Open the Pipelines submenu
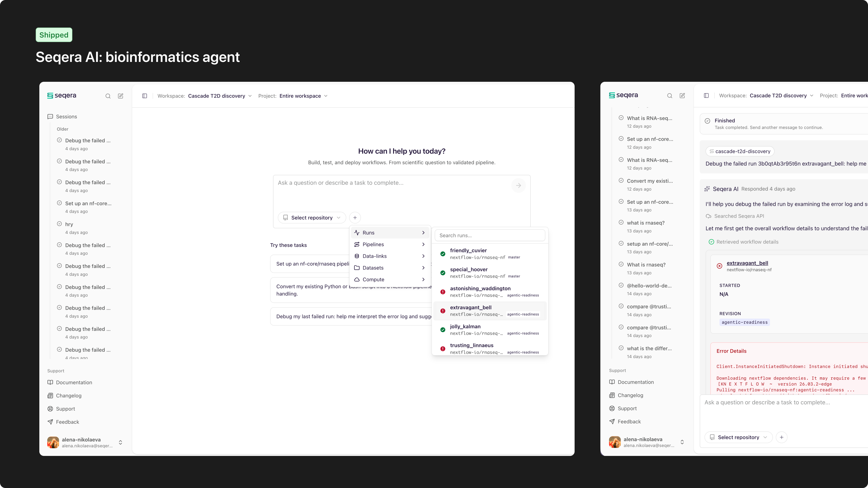Image resolution: width=868 pixels, height=488 pixels. [373, 244]
